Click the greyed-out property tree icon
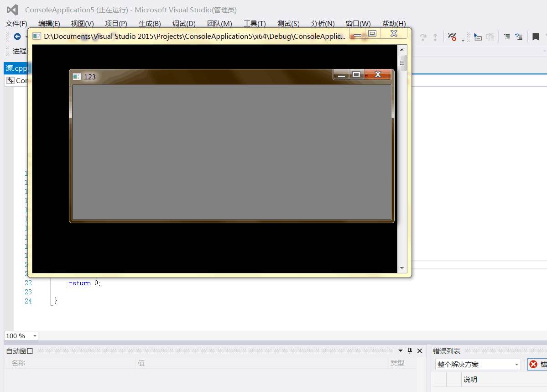 [x=490, y=37]
